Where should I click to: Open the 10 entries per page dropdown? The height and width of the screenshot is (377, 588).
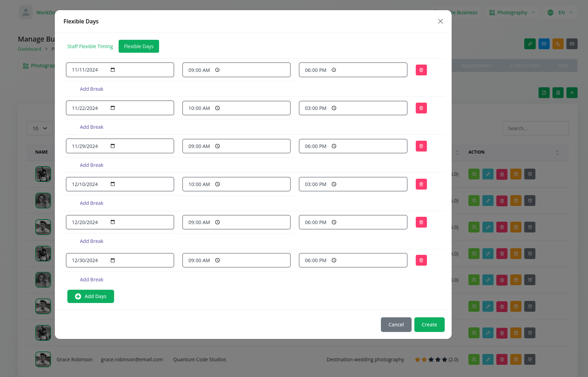(x=39, y=128)
